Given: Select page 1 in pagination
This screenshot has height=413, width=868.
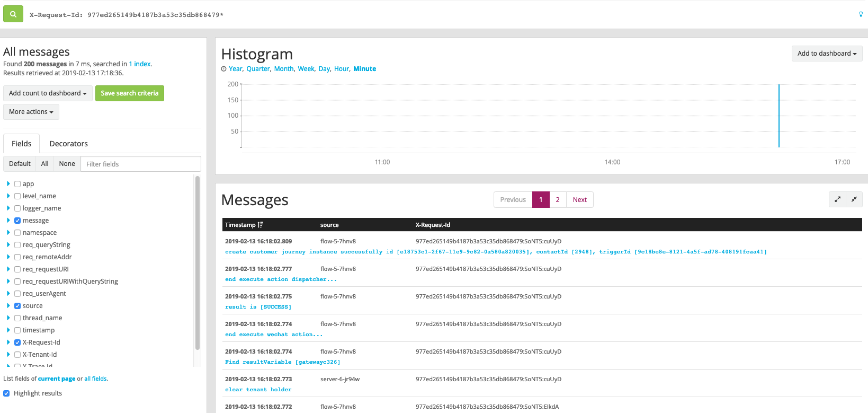Looking at the screenshot, I should (541, 200).
